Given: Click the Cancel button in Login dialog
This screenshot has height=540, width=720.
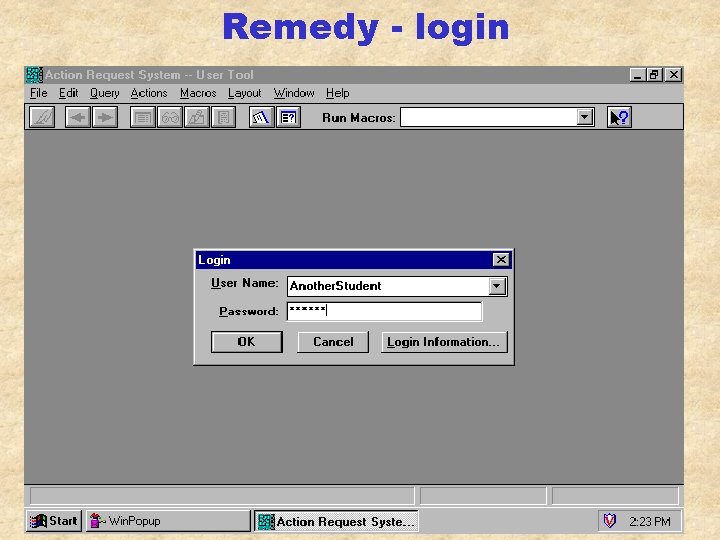Looking at the screenshot, I should pyautogui.click(x=333, y=342).
